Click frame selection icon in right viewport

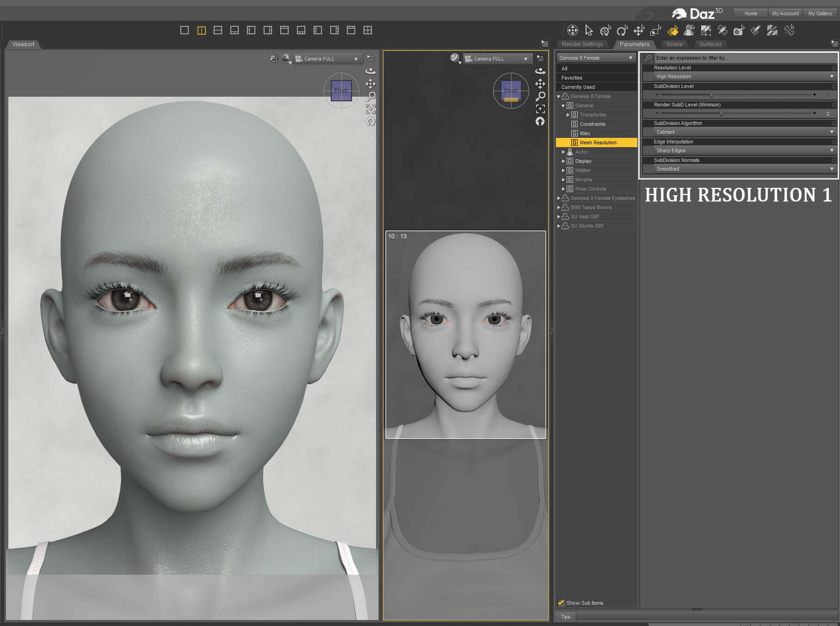pyautogui.click(x=540, y=109)
